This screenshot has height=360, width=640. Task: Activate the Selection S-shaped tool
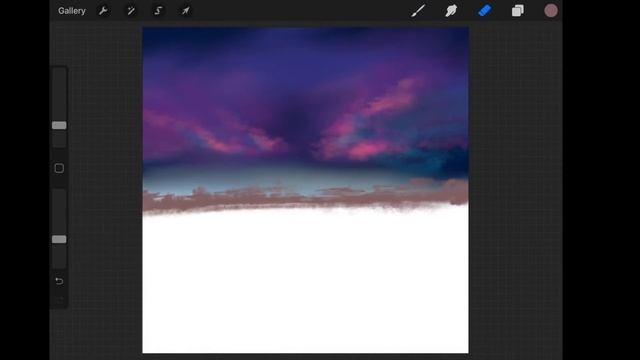(x=158, y=11)
